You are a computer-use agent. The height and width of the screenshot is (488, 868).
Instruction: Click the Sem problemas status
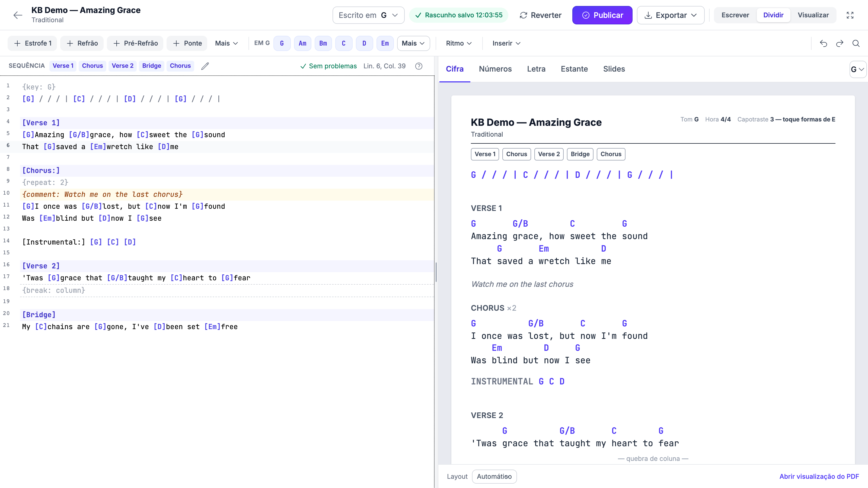click(x=328, y=66)
